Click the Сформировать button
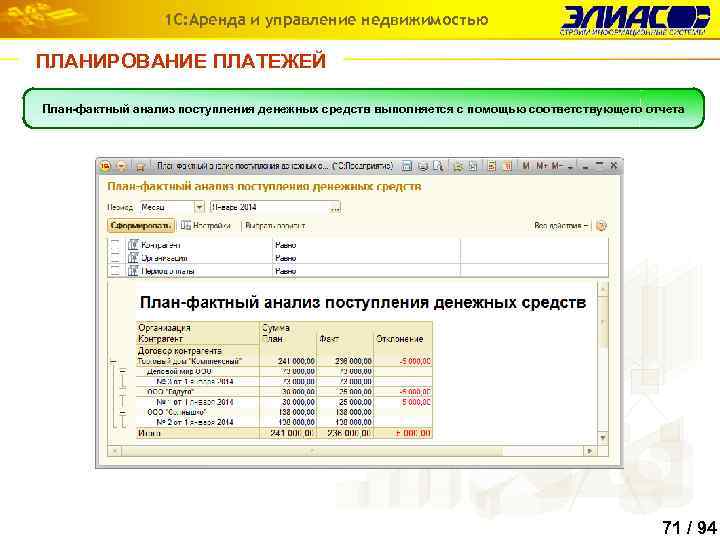720x540 pixels. pyautogui.click(x=141, y=225)
